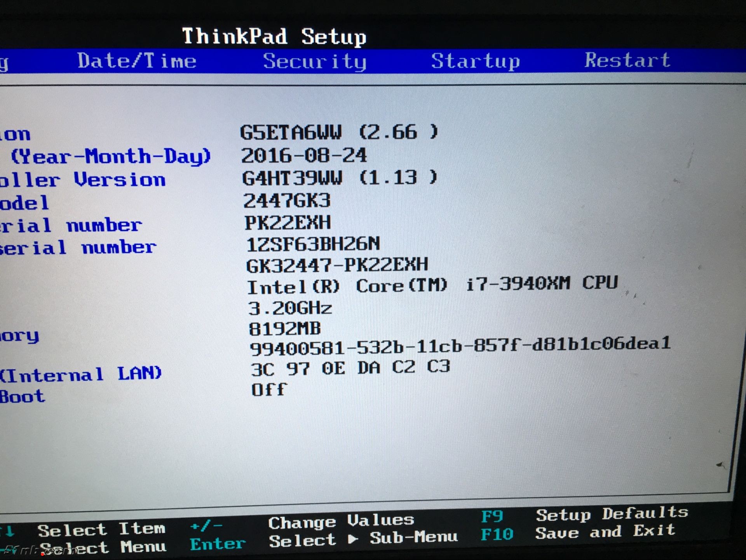Click the installed memory 8192MB value
Viewport: 746px width, 560px height.
(284, 329)
